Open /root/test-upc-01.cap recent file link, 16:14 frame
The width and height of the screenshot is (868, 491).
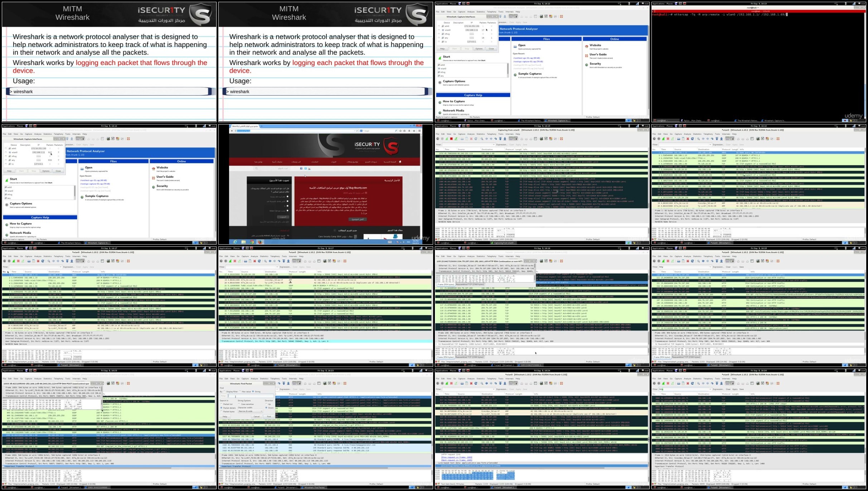click(93, 180)
